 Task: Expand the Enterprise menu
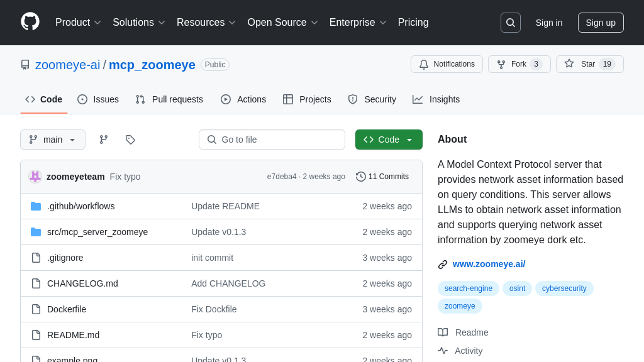[358, 23]
